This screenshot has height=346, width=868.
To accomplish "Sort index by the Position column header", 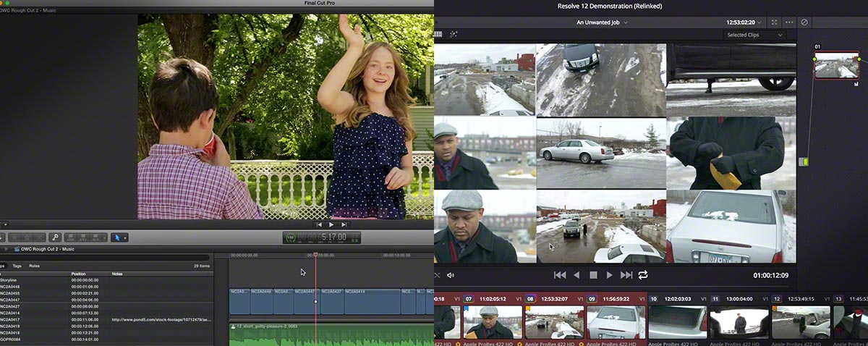I will pyautogui.click(x=78, y=274).
